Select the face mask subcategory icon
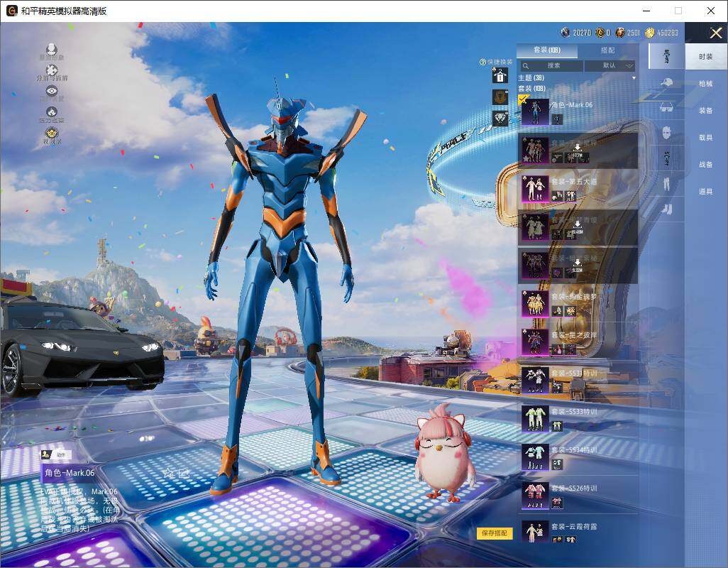The image size is (728, 568). pyautogui.click(x=667, y=133)
